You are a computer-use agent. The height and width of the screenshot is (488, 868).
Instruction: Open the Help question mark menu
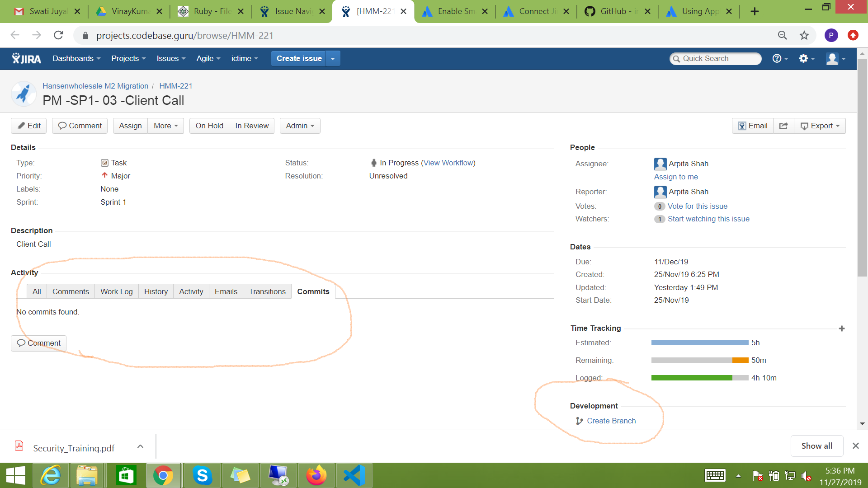(x=780, y=58)
